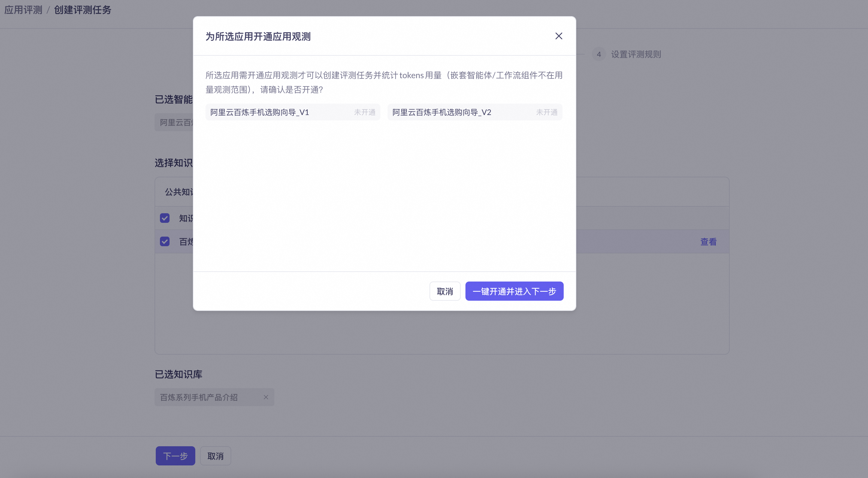Open the 查看 link on the highlighted row
Screen dimensions: 868x478
(708, 241)
